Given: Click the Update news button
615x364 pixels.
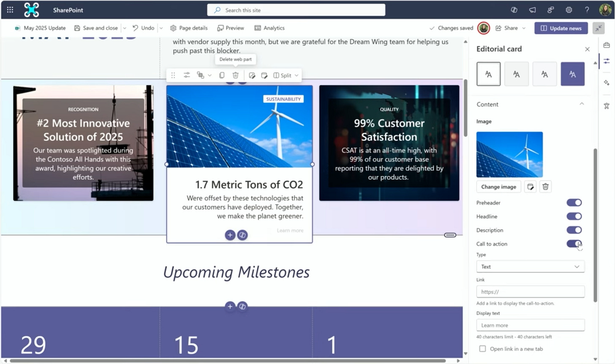Looking at the screenshot, I should point(561,28).
